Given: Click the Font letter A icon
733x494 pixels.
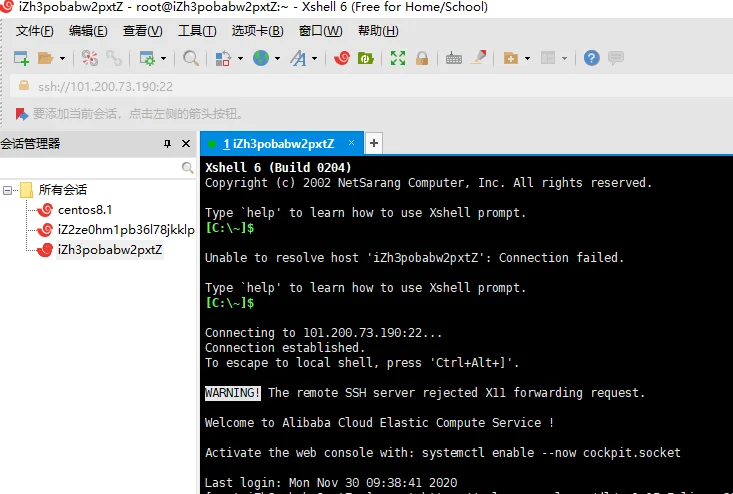Looking at the screenshot, I should click(x=298, y=58).
